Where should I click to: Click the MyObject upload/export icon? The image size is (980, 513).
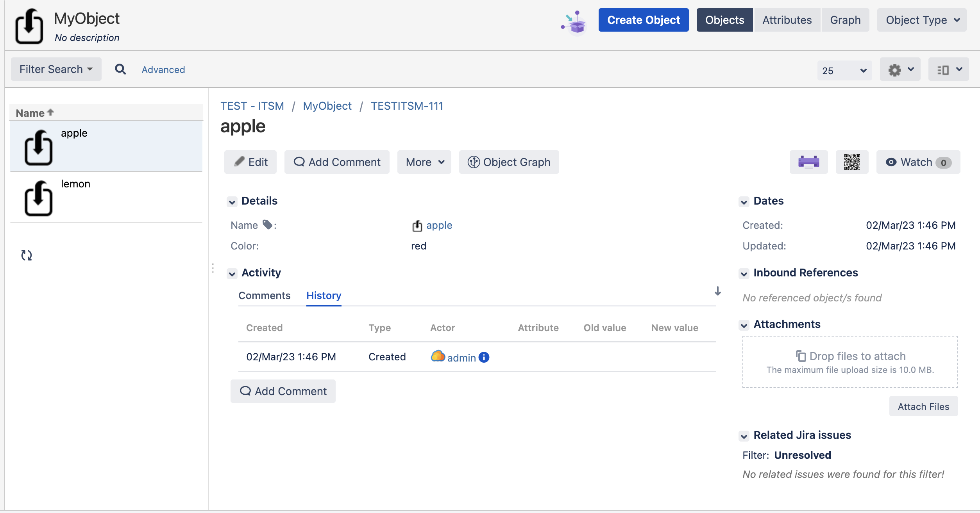pos(30,26)
